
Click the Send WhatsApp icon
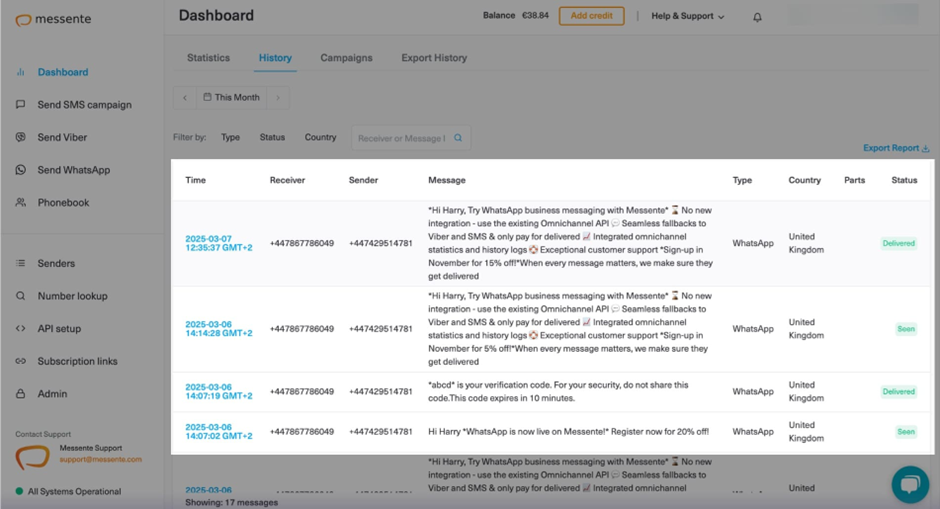point(20,170)
